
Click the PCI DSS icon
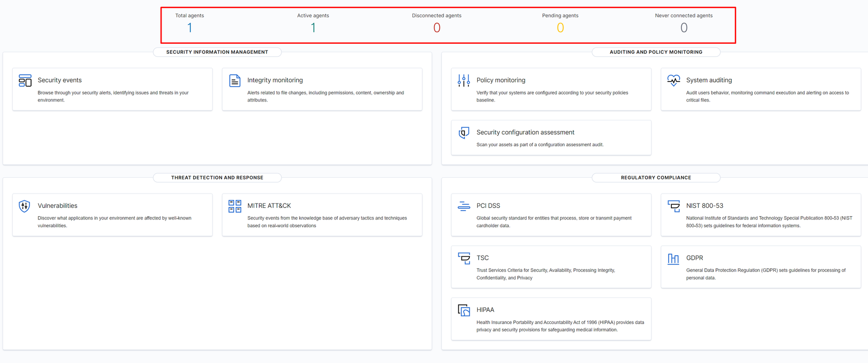[463, 206]
